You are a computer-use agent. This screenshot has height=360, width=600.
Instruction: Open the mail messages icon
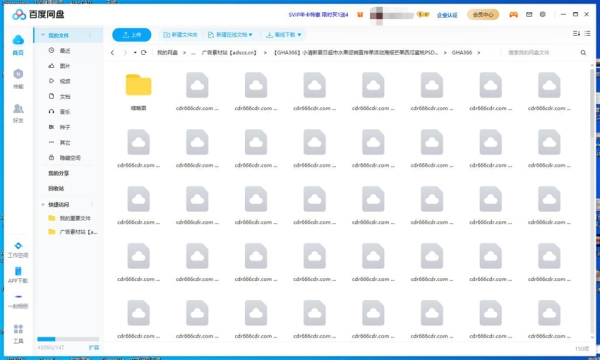click(x=529, y=15)
